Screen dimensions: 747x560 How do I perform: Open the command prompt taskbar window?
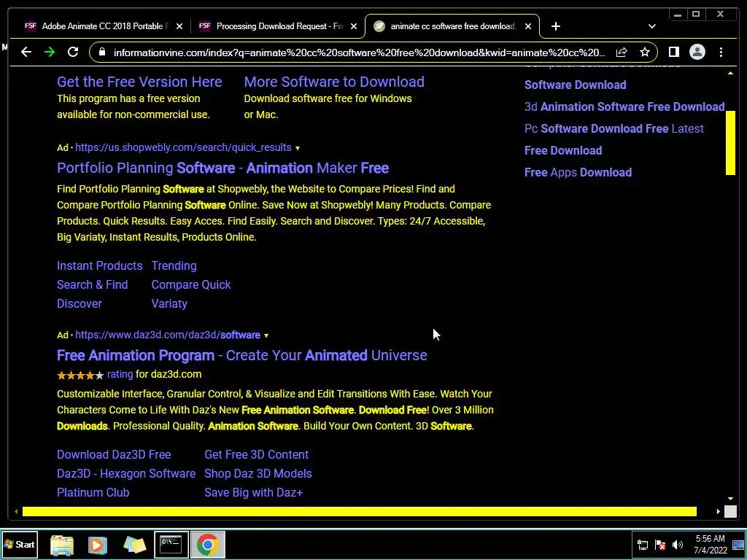click(171, 544)
